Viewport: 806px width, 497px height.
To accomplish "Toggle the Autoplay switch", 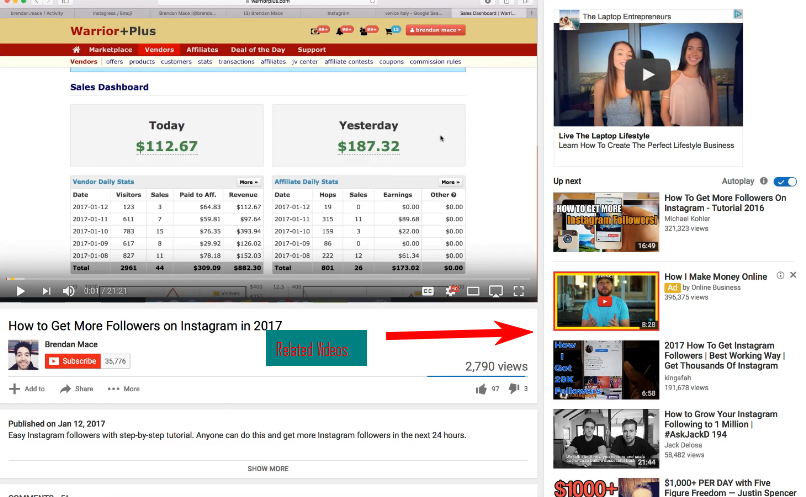I will pos(785,181).
